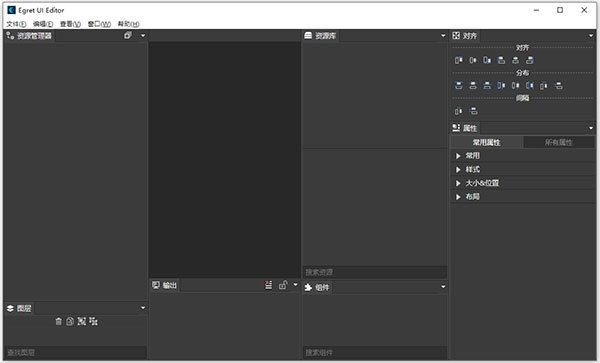Select the 输出 panel tab
Screen dimensions: 600x363
click(164, 285)
